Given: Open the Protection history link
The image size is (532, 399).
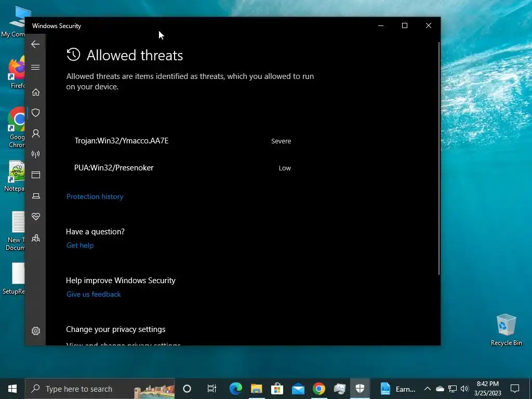Looking at the screenshot, I should pyautogui.click(x=95, y=196).
